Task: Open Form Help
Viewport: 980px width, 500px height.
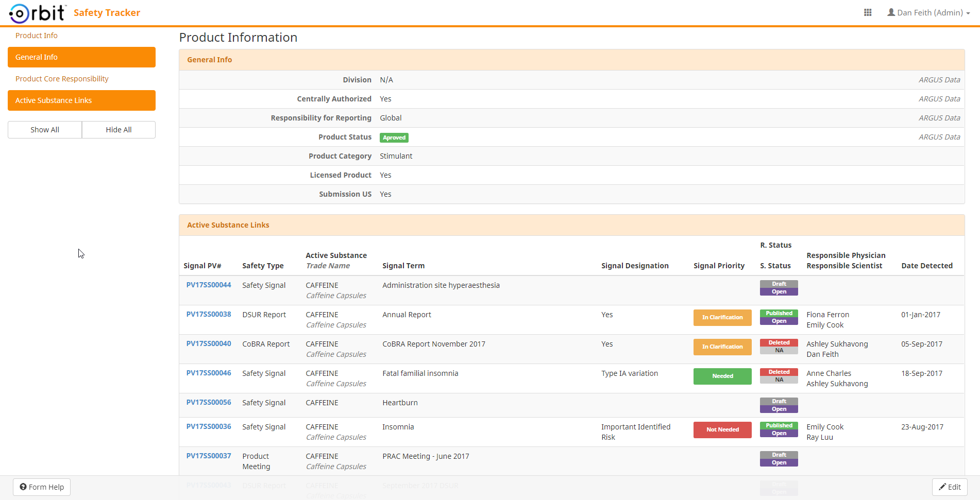Action: point(42,487)
